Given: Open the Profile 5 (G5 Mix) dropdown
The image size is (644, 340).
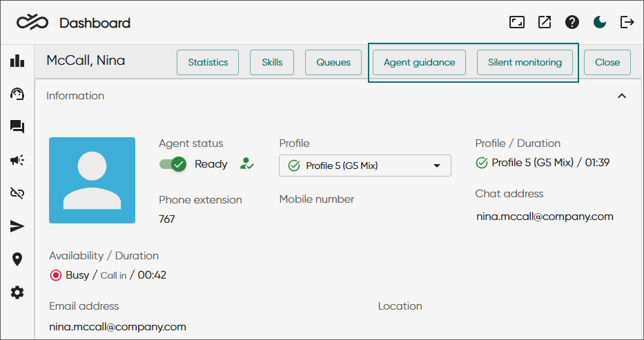Looking at the screenshot, I should coord(364,166).
